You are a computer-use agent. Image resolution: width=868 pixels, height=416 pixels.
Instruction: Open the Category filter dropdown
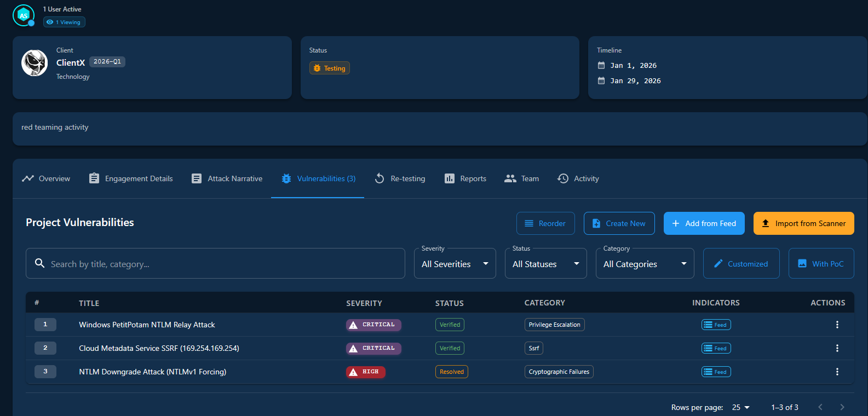[645, 263]
